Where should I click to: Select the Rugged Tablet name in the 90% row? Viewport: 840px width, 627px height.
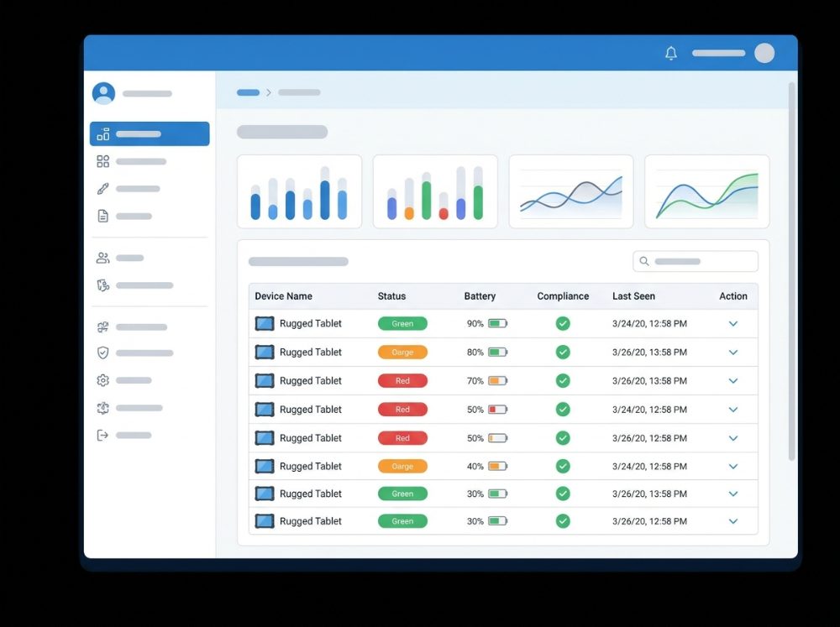[x=310, y=323]
